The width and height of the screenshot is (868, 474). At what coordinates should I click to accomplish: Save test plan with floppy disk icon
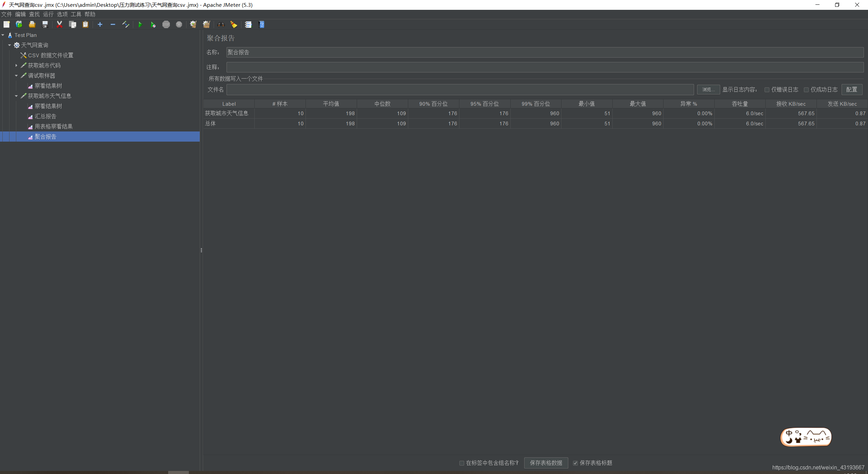click(45, 24)
